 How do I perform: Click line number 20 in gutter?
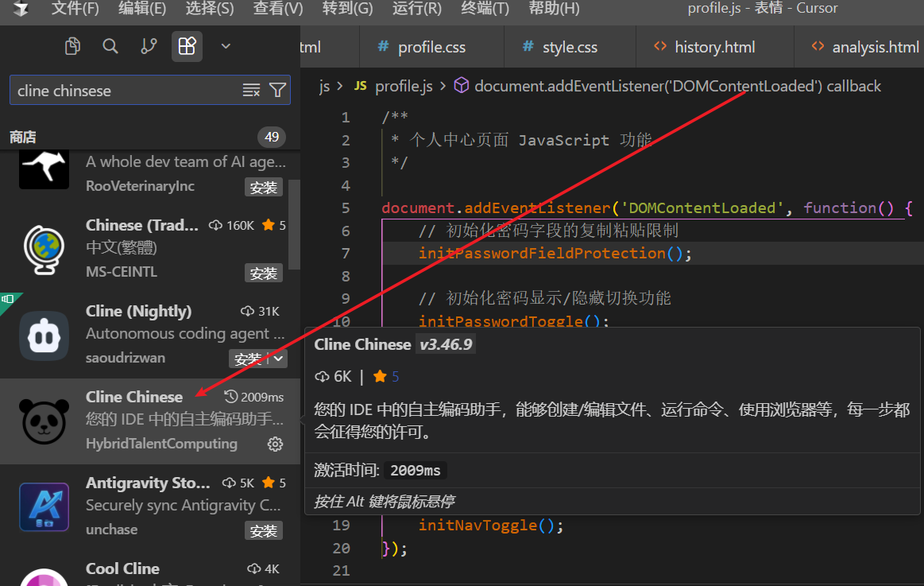(341, 549)
